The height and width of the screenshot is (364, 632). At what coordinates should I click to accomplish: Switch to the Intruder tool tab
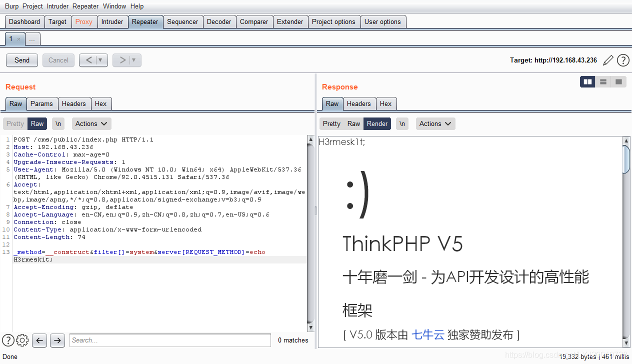pyautogui.click(x=112, y=21)
